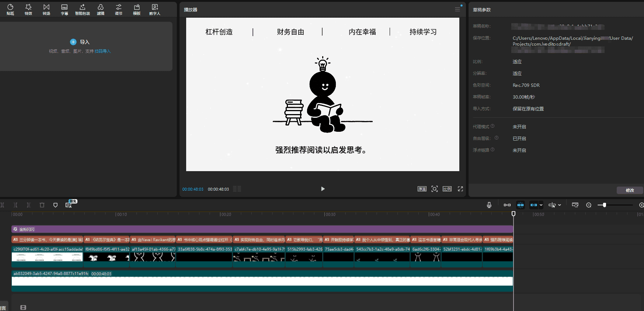The image size is (644, 311).
Task: Open the 数字人 digital human panel
Action: 155,10
